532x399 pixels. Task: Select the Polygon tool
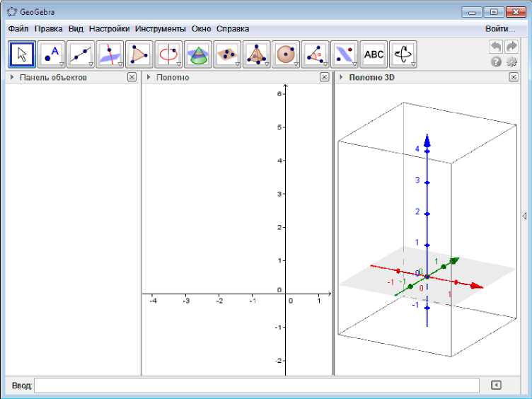click(139, 54)
